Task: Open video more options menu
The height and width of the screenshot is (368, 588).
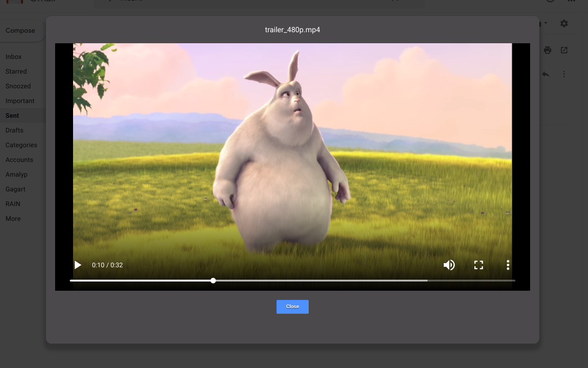Action: [x=508, y=265]
